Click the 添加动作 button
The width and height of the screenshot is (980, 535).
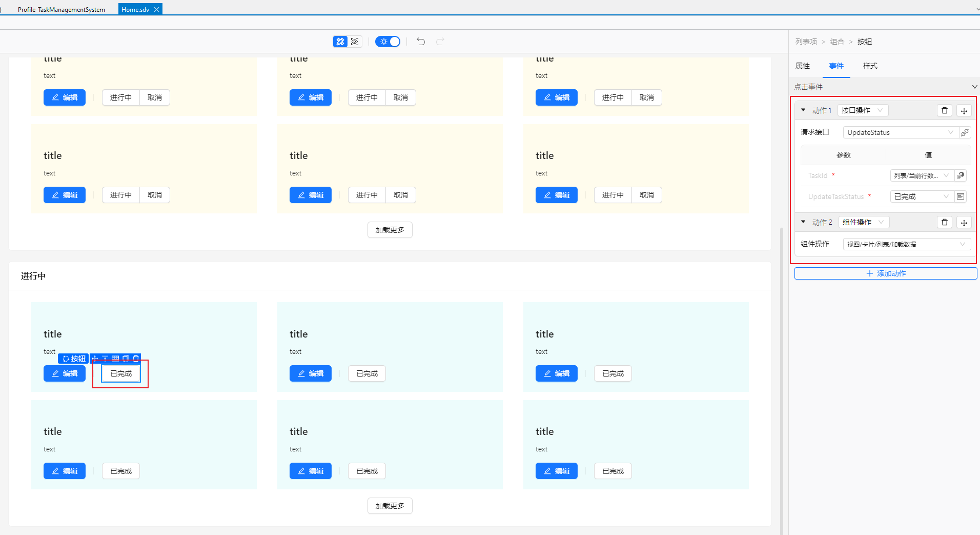click(886, 273)
